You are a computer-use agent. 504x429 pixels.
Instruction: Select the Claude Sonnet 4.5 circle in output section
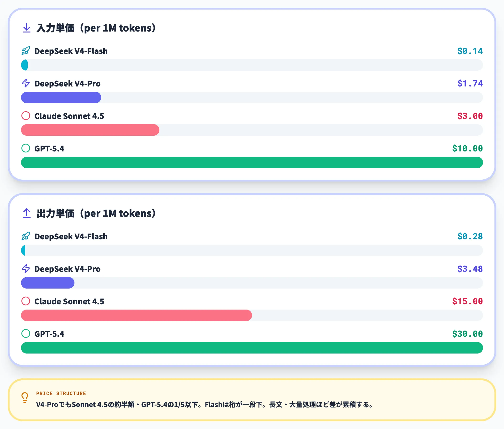tap(26, 301)
